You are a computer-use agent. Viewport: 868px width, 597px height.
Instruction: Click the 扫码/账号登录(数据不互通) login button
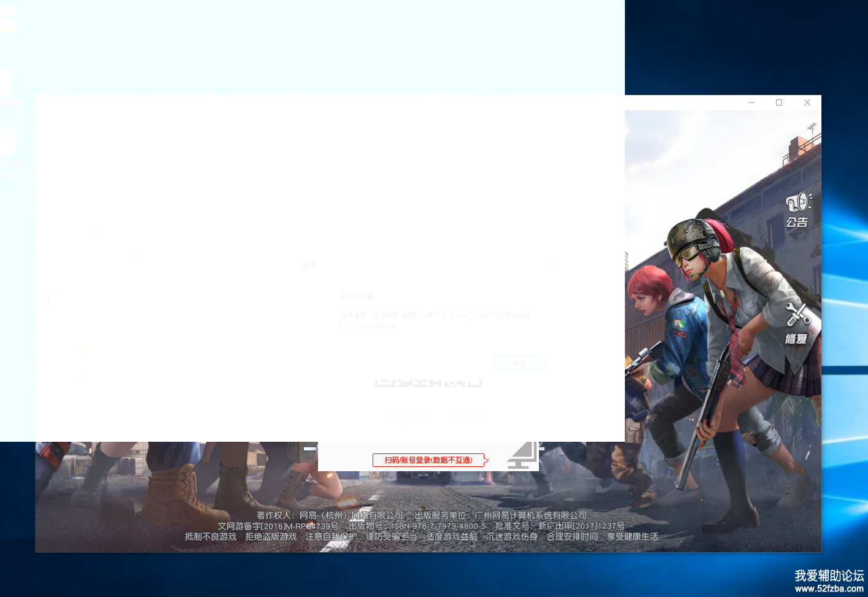(x=428, y=460)
